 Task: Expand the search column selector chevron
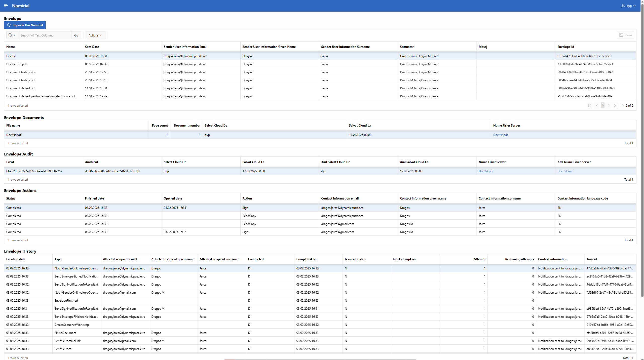14,35
